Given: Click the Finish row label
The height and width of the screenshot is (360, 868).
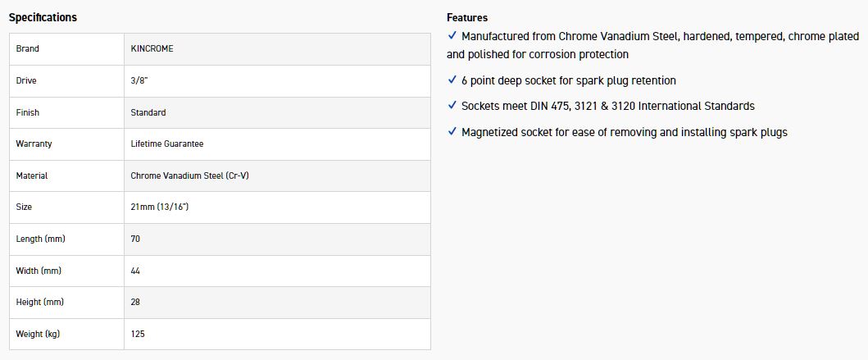Looking at the screenshot, I should click(x=28, y=113).
